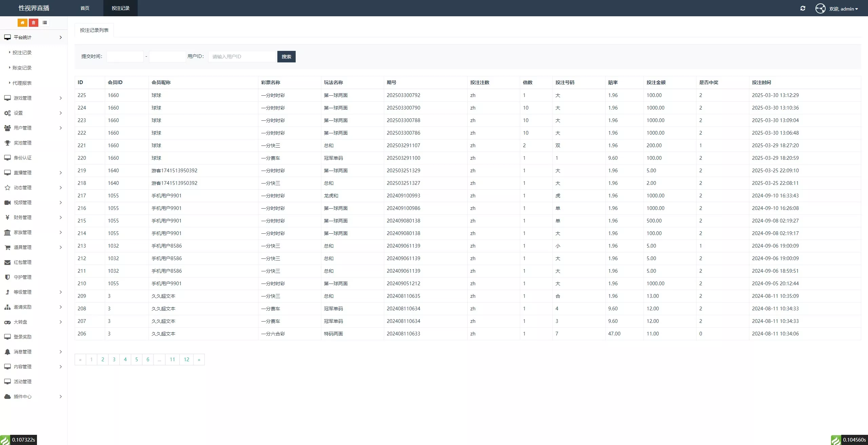This screenshot has height=445, width=868.
Task: Click the admin avatar icon
Action: point(820,8)
